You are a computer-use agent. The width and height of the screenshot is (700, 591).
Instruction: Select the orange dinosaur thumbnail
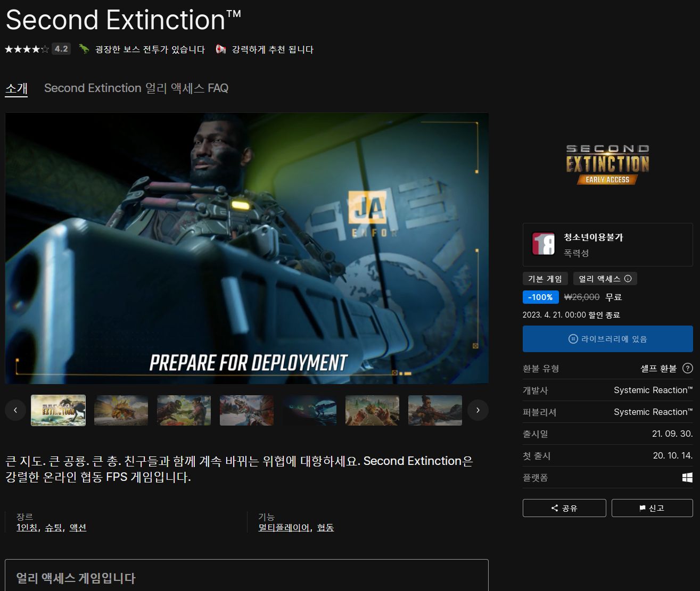tap(121, 410)
